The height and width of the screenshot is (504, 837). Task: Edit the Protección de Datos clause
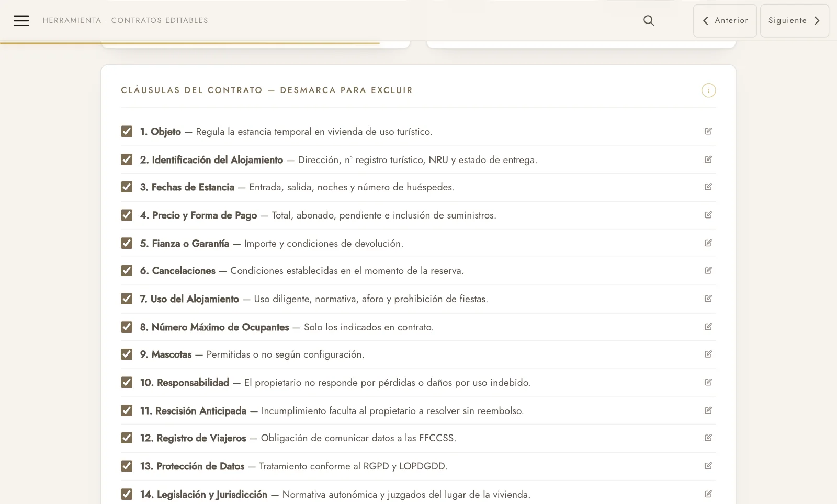tap(708, 466)
